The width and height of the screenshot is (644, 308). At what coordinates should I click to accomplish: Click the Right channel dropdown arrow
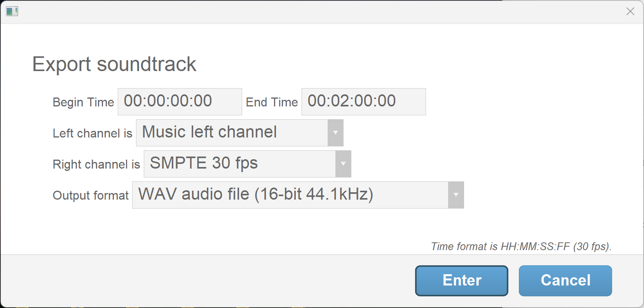point(343,164)
